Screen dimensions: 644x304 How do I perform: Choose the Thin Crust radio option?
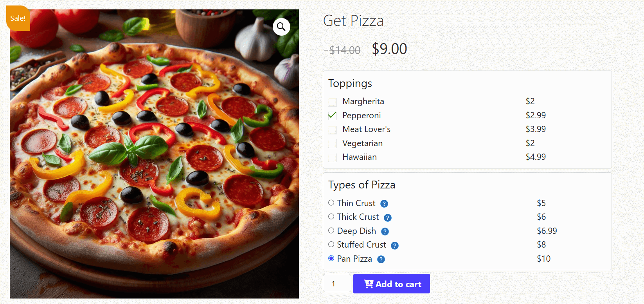click(x=331, y=203)
